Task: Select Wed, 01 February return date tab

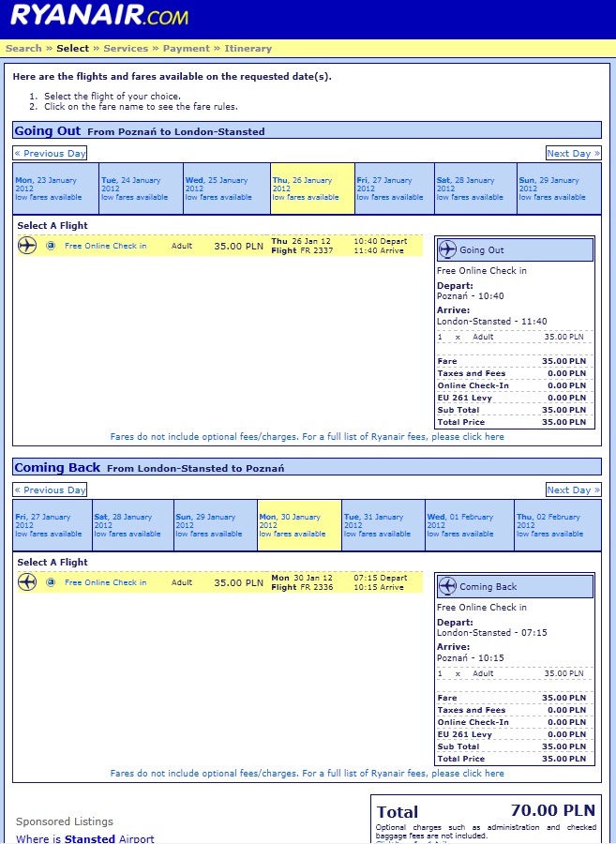Action: (470, 525)
